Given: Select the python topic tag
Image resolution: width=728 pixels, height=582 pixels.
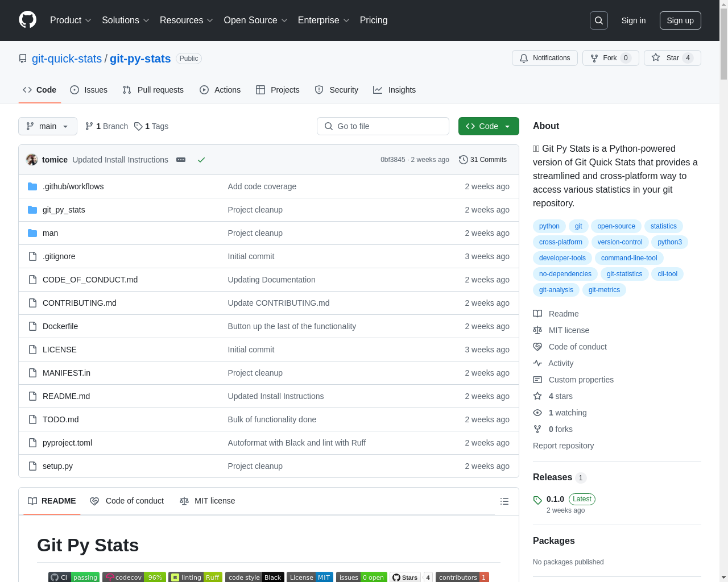Looking at the screenshot, I should tap(549, 226).
